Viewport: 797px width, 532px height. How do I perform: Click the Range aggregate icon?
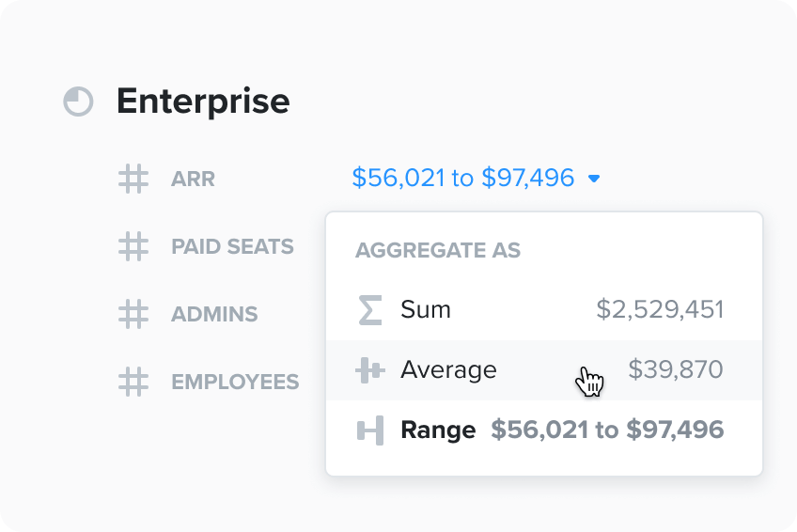click(x=370, y=430)
